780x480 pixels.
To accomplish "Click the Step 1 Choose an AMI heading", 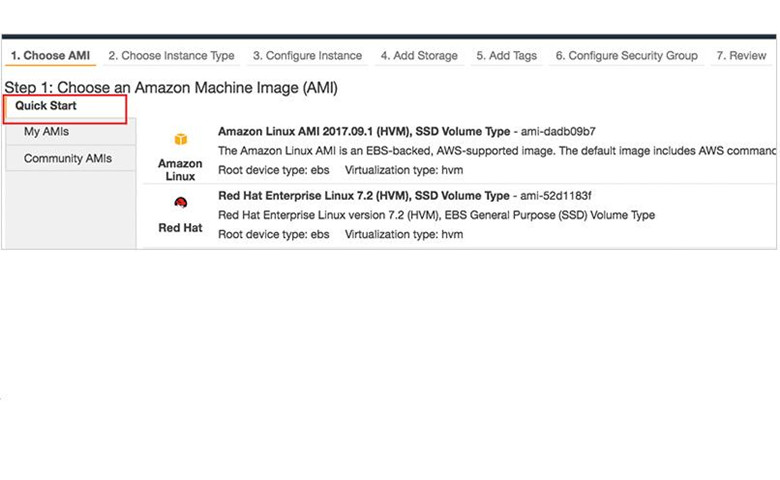I will click(x=171, y=88).
